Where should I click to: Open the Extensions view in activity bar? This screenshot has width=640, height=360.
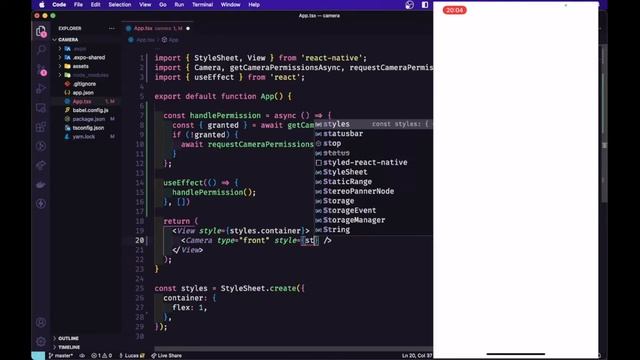tap(41, 127)
